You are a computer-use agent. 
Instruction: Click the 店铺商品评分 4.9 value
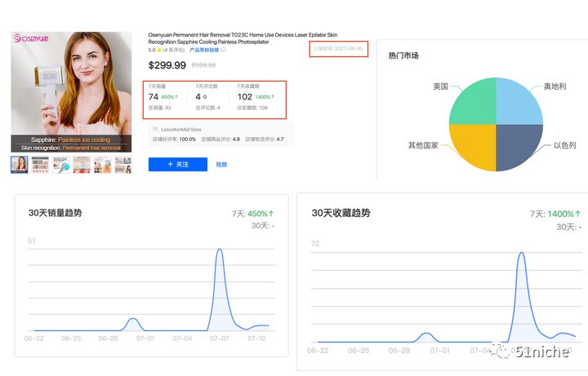(236, 139)
